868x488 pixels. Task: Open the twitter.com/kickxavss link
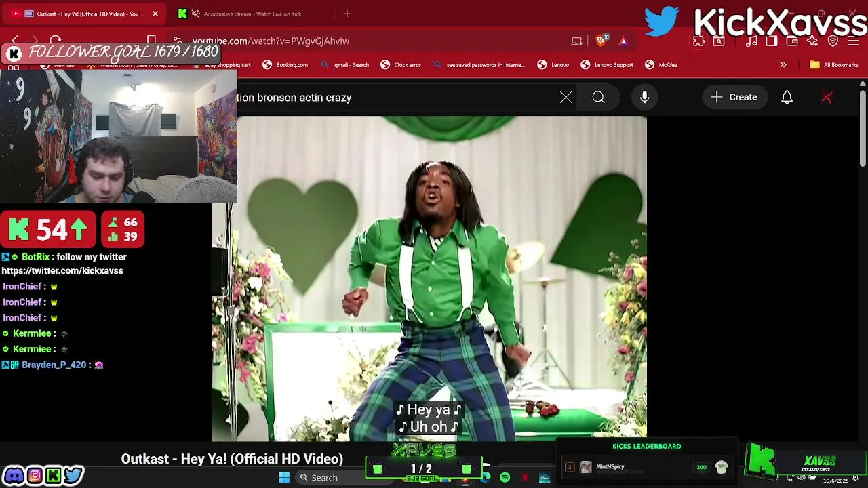tap(62, 270)
